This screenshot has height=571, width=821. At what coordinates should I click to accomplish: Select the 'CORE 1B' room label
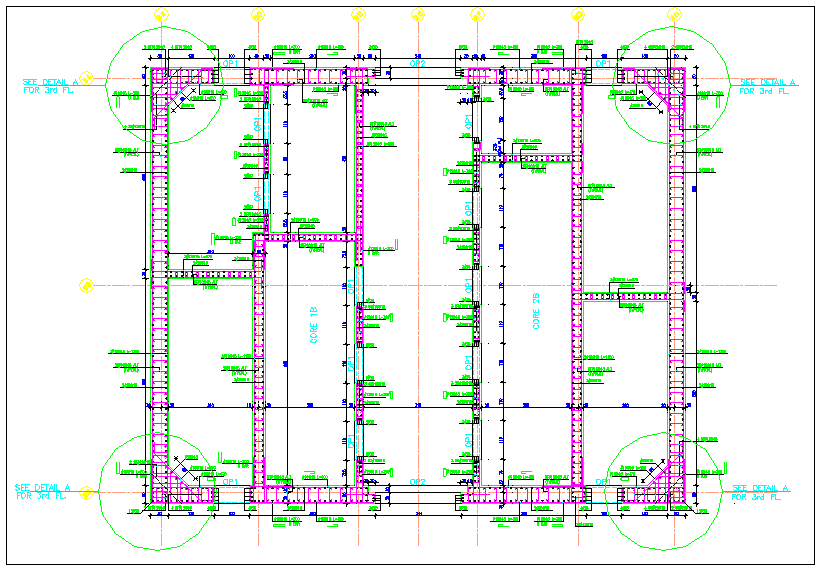313,327
